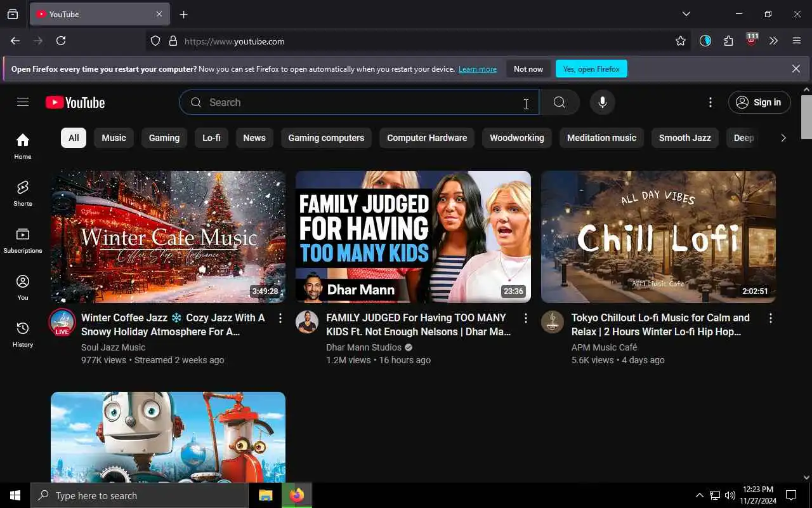Close the YouTube tab
Image resolution: width=812 pixels, height=508 pixels.
(159, 14)
